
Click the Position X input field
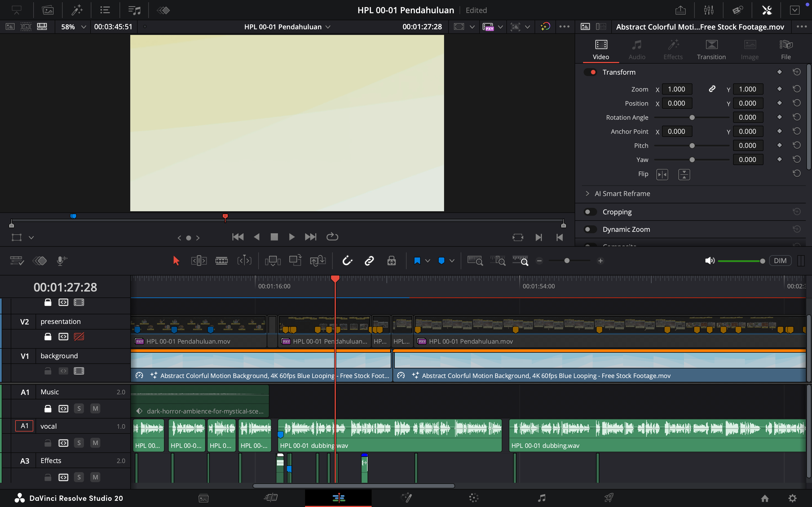click(676, 103)
